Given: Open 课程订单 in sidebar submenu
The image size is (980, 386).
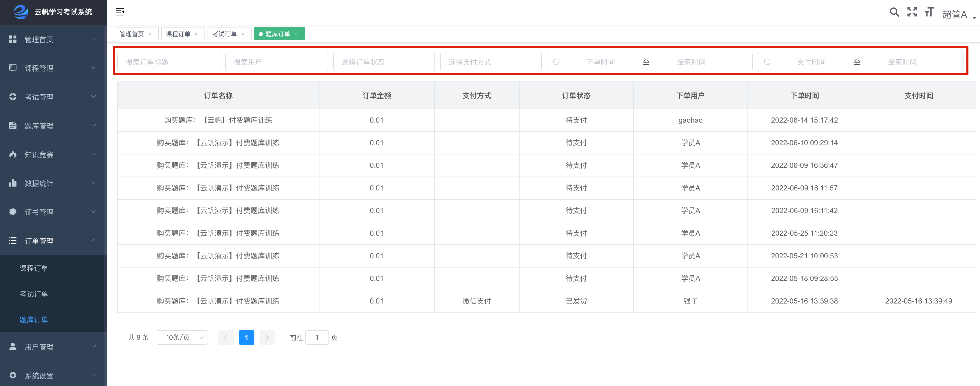Looking at the screenshot, I should pyautogui.click(x=34, y=268).
